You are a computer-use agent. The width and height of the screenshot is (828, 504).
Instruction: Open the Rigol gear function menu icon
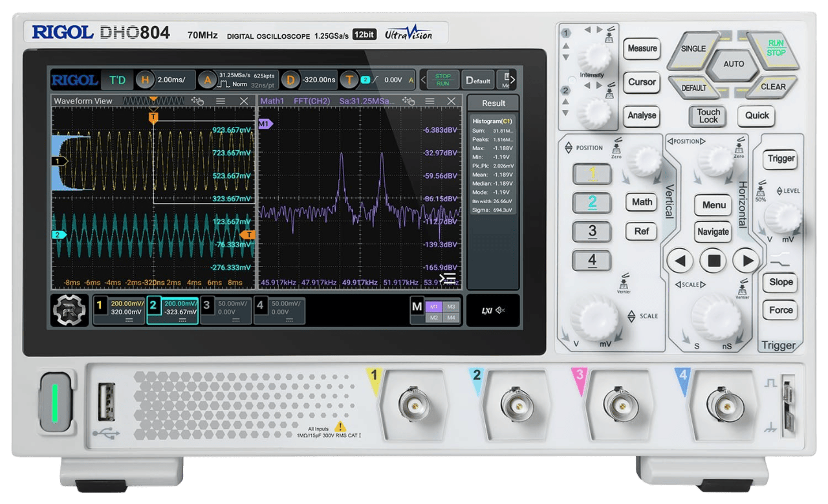coord(69,310)
